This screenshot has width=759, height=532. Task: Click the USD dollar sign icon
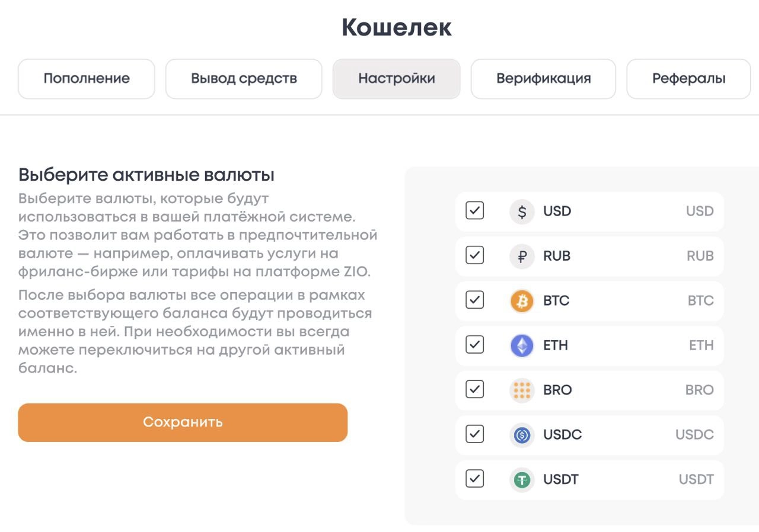click(x=522, y=211)
